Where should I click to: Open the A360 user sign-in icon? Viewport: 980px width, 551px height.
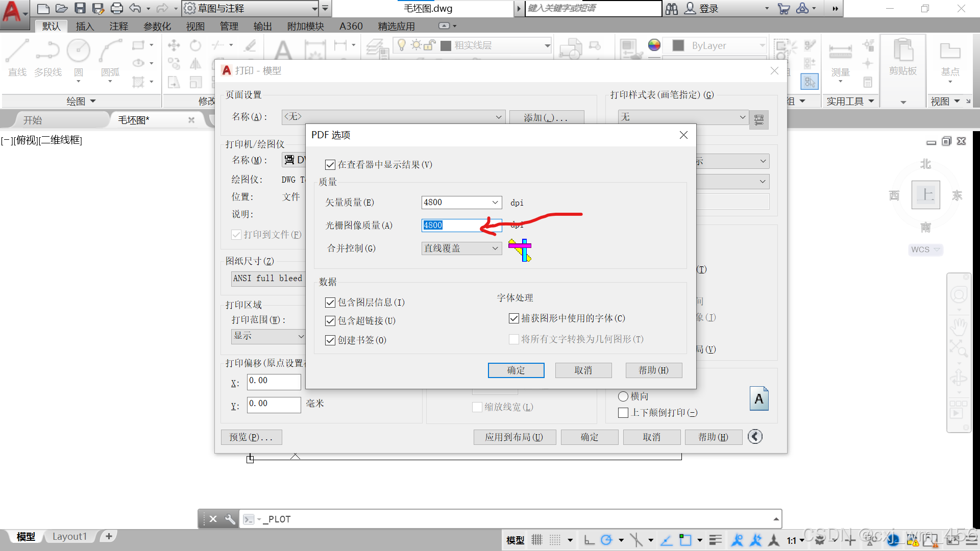[690, 8]
